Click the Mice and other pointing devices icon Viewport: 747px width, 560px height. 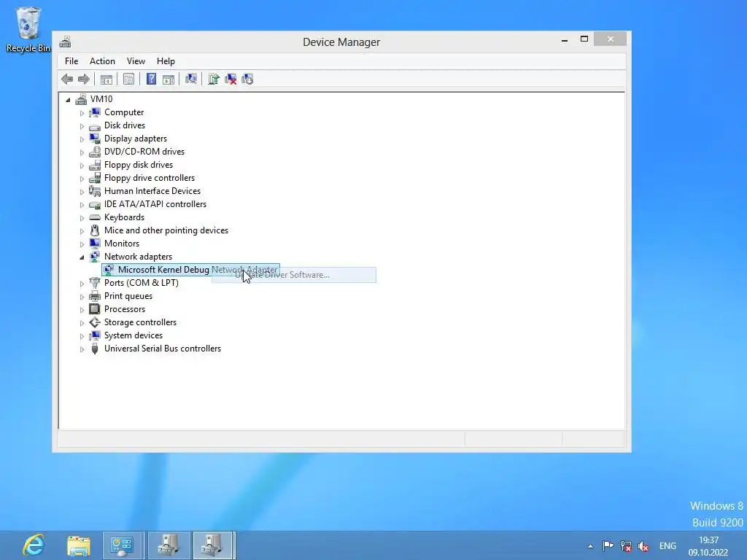pyautogui.click(x=95, y=230)
